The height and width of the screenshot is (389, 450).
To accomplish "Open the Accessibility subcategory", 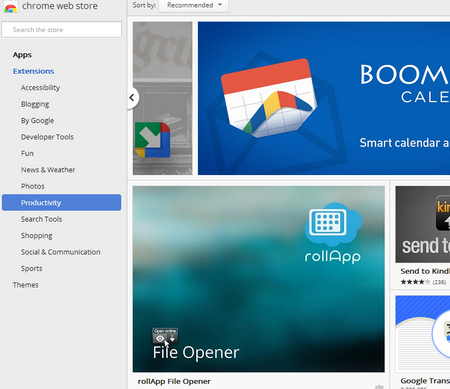I will [40, 88].
